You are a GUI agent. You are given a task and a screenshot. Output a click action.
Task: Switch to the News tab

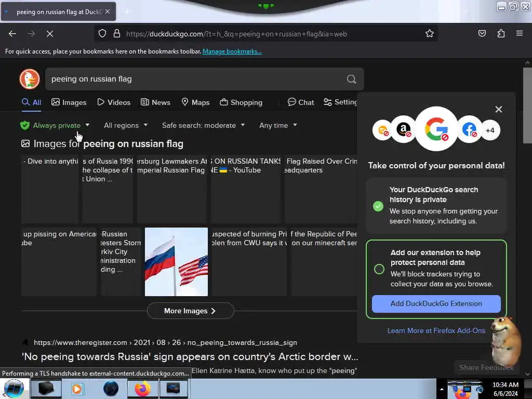tap(155, 102)
